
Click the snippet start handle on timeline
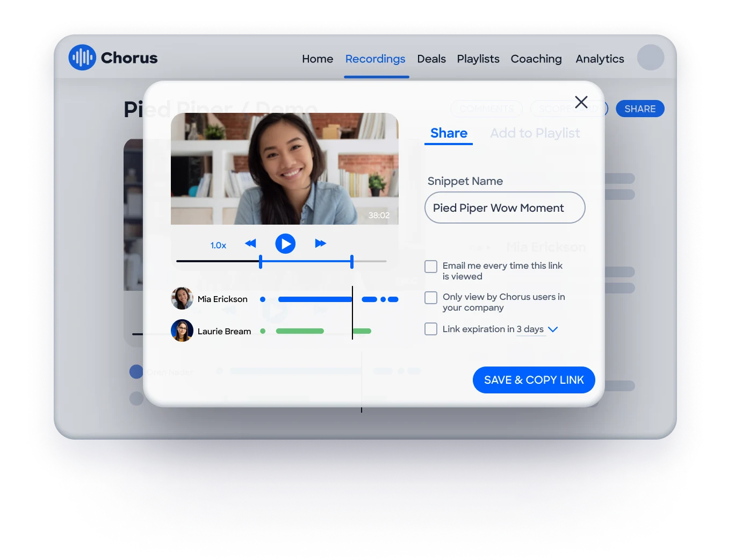[x=261, y=262]
